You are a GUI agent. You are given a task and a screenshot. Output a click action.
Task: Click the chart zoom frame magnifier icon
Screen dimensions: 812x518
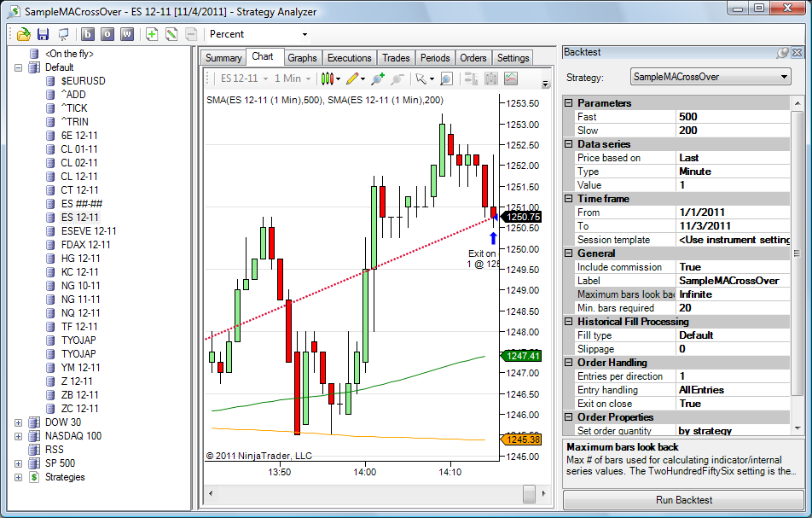pyautogui.click(x=446, y=79)
